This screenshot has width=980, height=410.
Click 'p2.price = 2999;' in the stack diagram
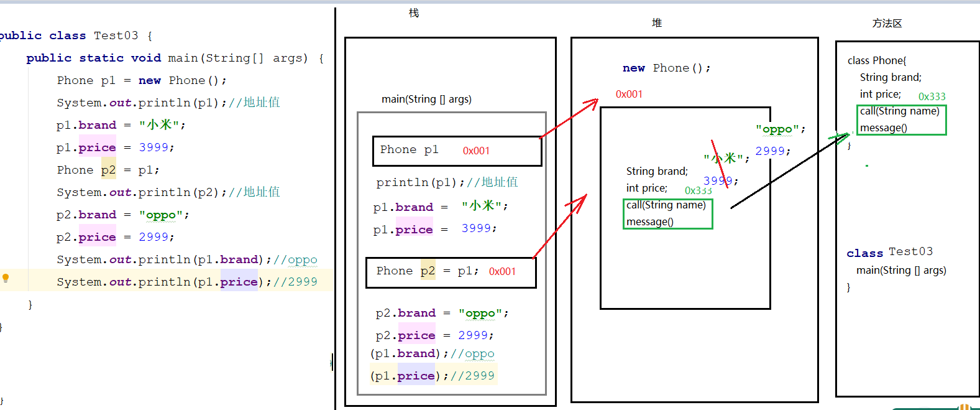pyautogui.click(x=435, y=335)
